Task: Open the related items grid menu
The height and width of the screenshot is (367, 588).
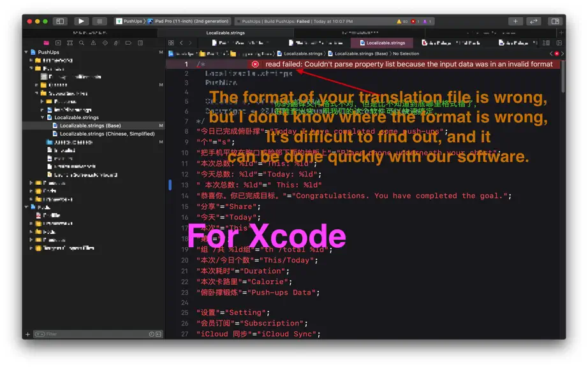Action: 171,43
